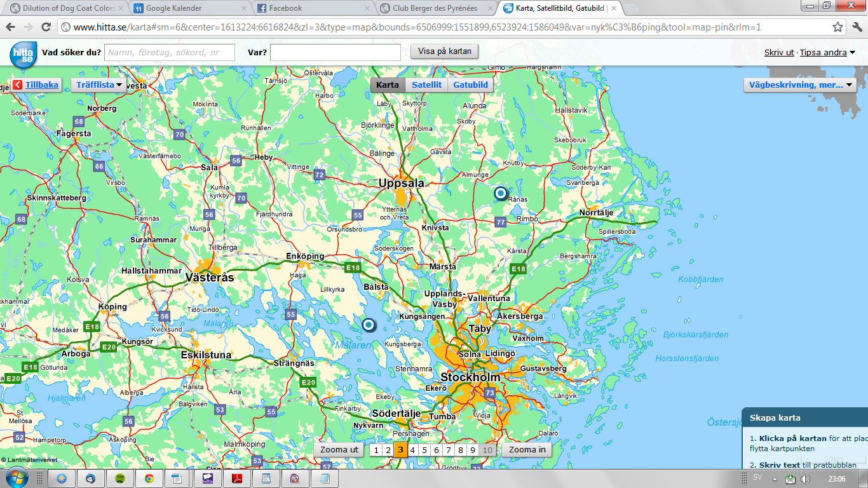868x488 pixels.
Task: Expand the Träfflista dropdown
Action: click(99, 85)
